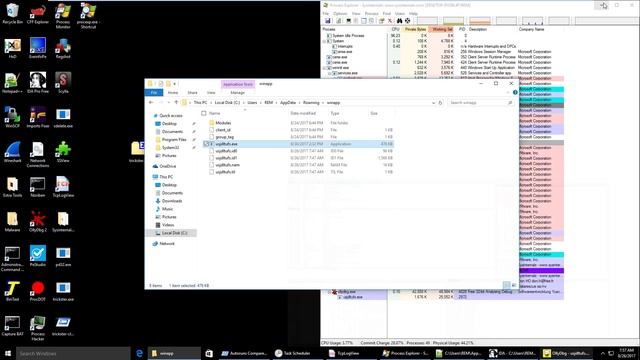The width and height of the screenshot is (640, 360).
Task: Open the Modules folder in file list
Action: pyautogui.click(x=223, y=123)
